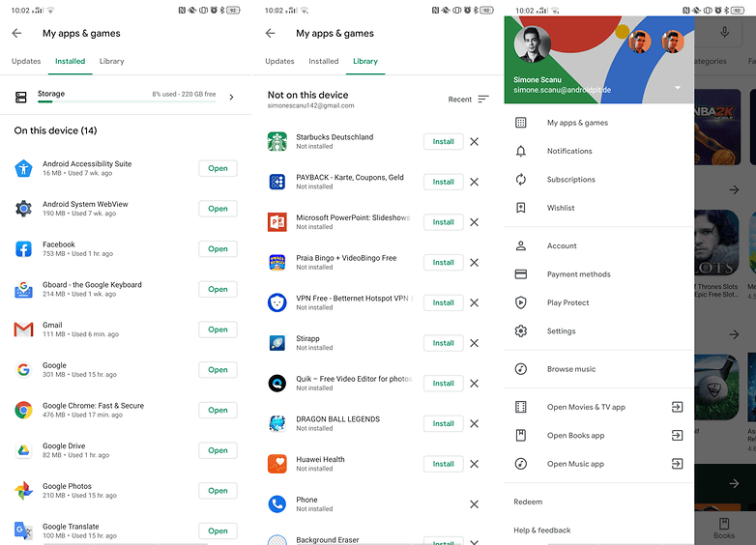Tap the Google Chrome app icon
756x545 pixels.
click(23, 410)
